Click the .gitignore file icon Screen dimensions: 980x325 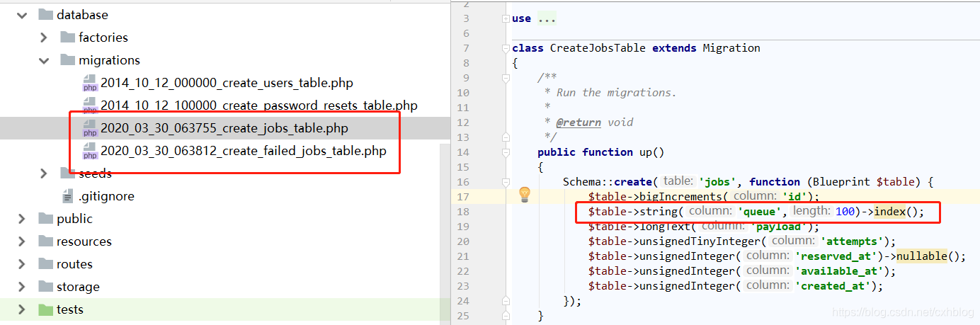(68, 196)
